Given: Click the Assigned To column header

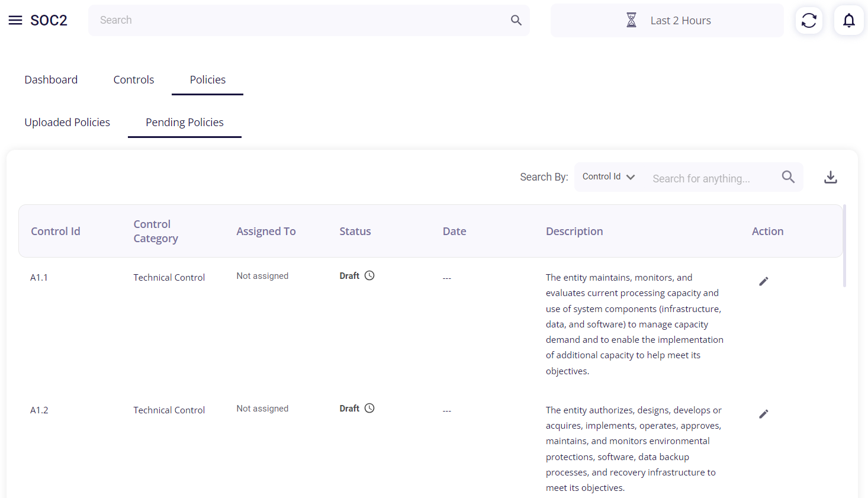Looking at the screenshot, I should pyautogui.click(x=266, y=231).
